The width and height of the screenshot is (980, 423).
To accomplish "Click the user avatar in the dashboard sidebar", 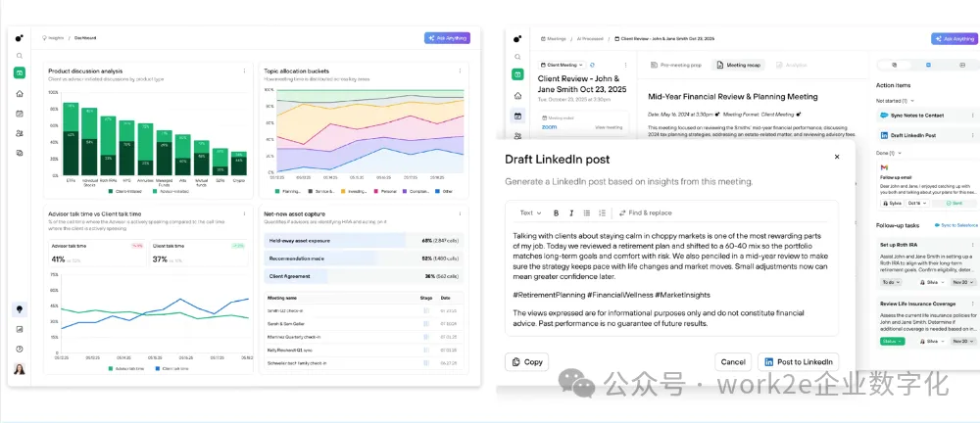I will point(20,369).
